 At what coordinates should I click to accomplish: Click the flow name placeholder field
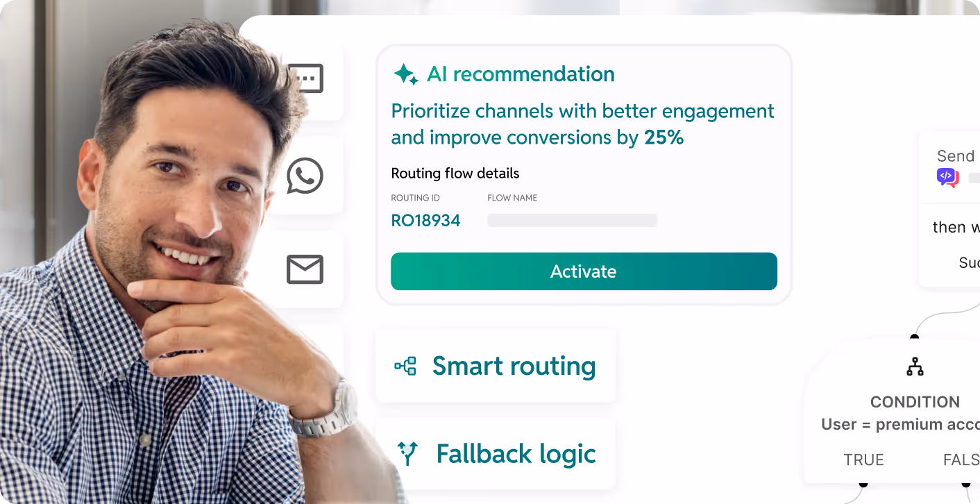coord(572,220)
